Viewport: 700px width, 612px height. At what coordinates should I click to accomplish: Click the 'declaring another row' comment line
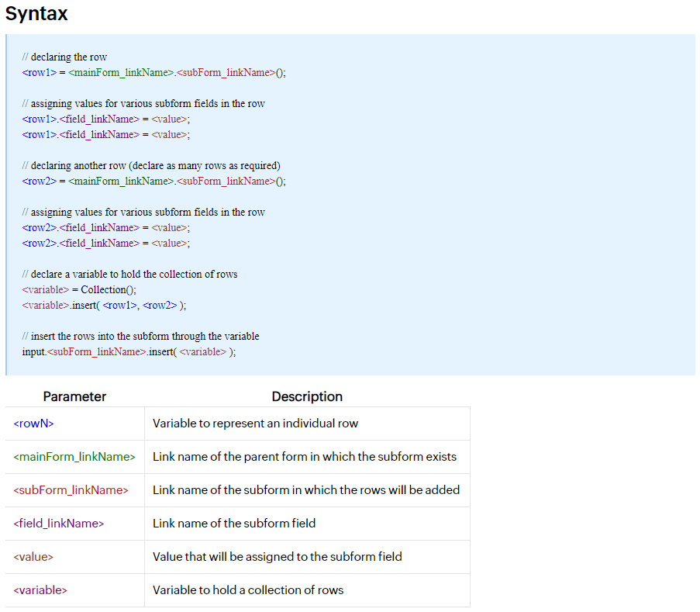coord(151,165)
